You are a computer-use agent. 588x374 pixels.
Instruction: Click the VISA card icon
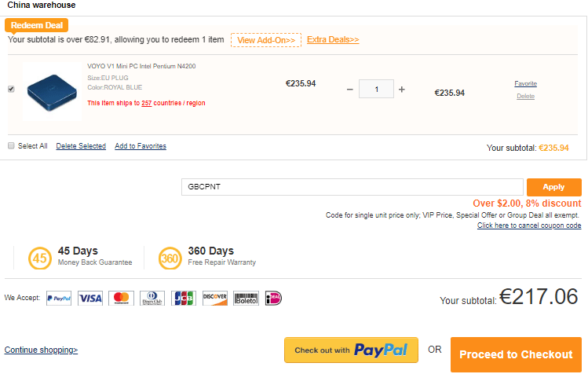tap(90, 299)
